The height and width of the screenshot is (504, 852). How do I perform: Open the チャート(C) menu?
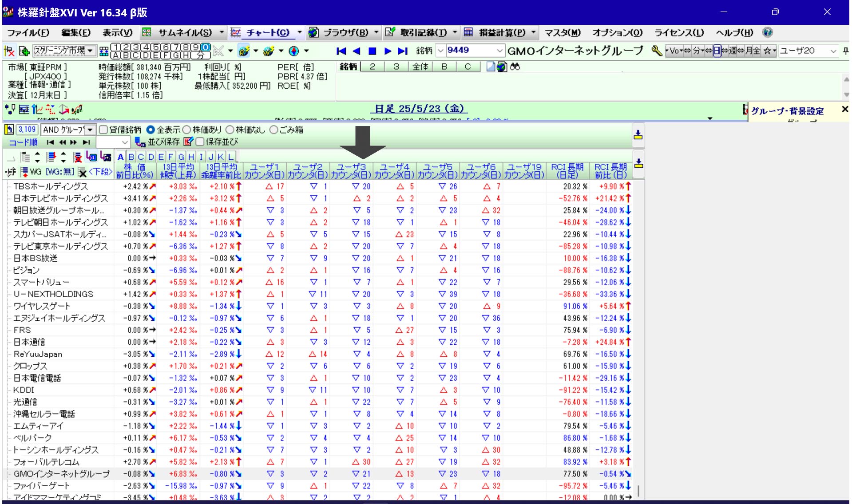click(x=267, y=32)
